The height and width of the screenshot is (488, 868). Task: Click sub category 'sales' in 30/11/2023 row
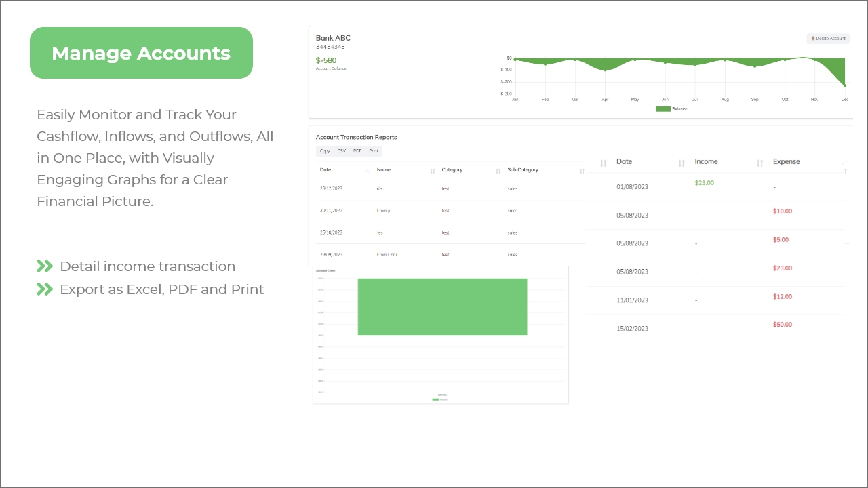(x=513, y=211)
